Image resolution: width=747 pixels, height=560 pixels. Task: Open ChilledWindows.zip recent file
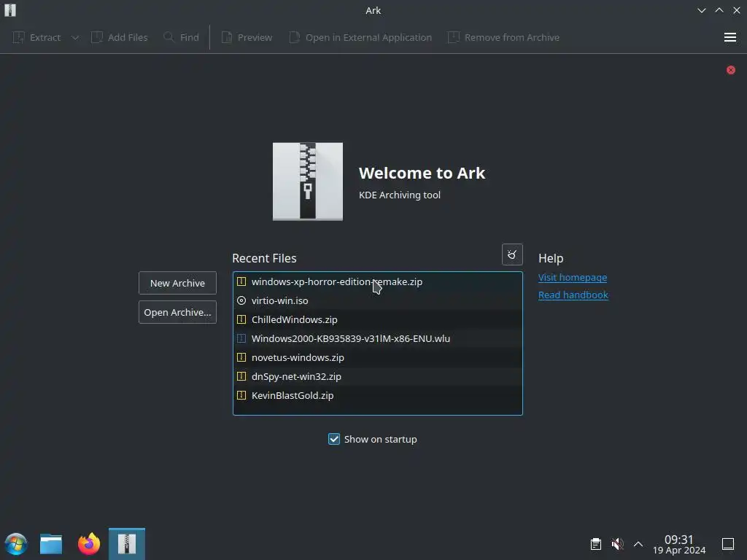[377, 319]
